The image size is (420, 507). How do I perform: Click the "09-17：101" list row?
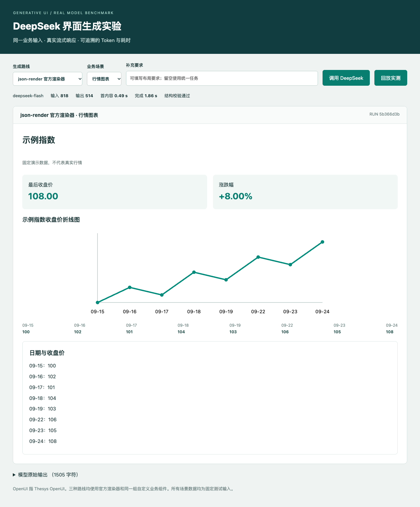[42, 387]
